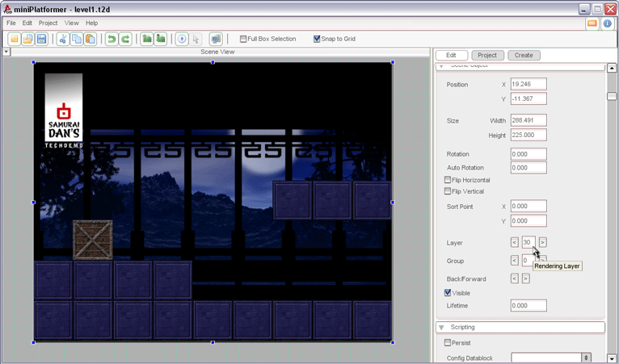Click the Sort Point X field
The height and width of the screenshot is (364, 619).
(528, 206)
